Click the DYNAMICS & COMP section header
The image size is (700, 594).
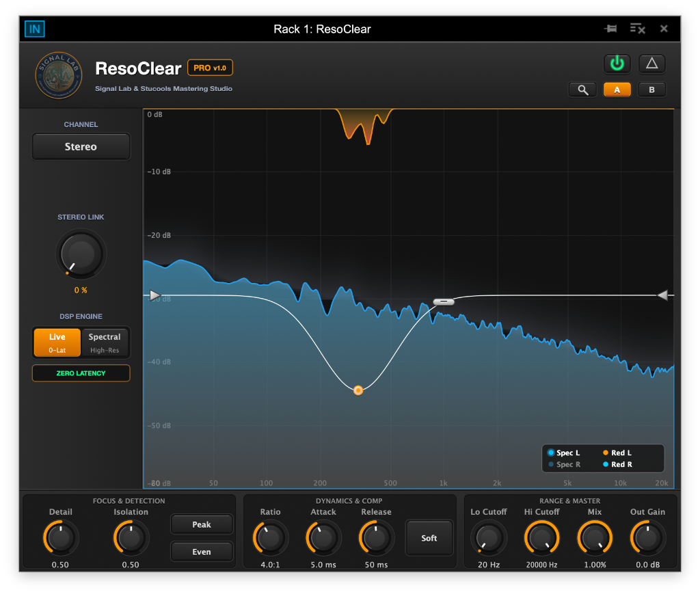[349, 501]
